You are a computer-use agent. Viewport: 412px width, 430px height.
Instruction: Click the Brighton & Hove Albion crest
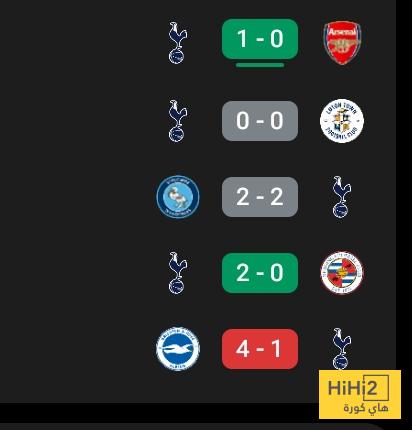[178, 349]
